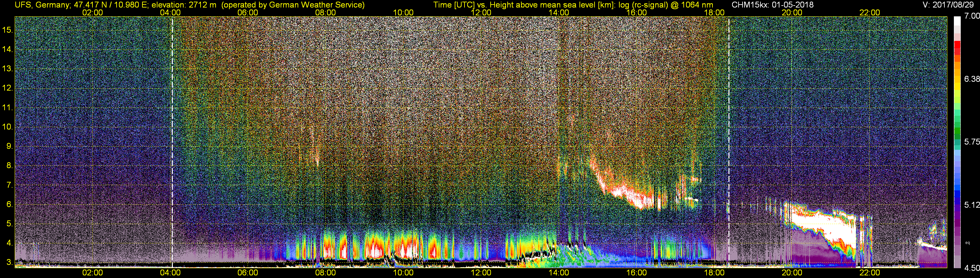Click the dashed white vertical line after 18:00
Viewport: 980px width, 278px height.
pyautogui.click(x=728, y=142)
